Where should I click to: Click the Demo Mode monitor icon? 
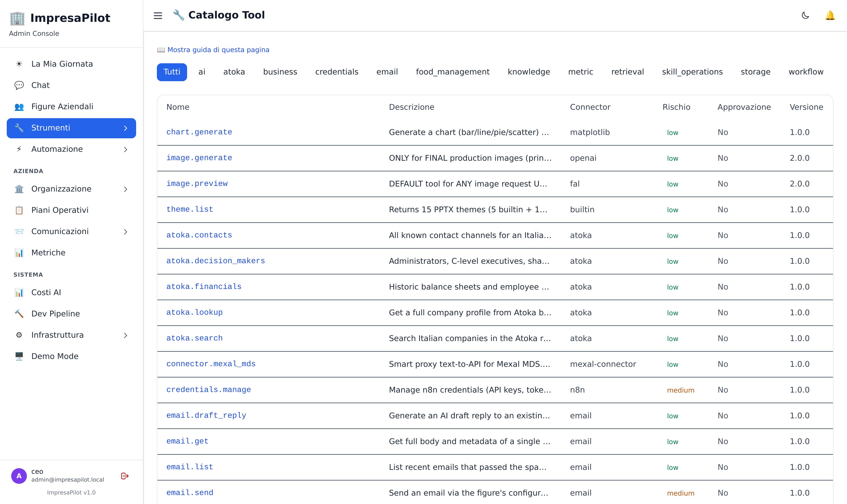(19, 356)
